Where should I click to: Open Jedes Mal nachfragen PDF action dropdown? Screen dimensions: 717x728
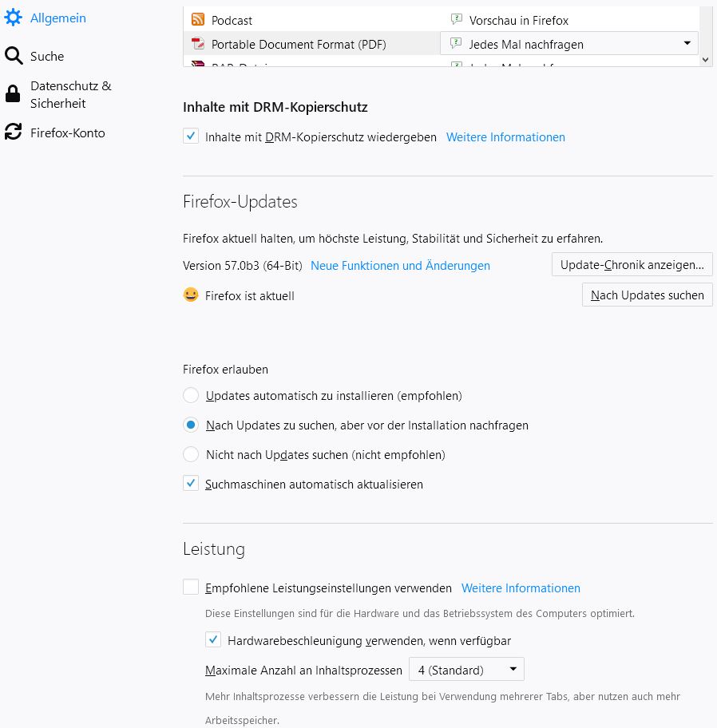coord(569,44)
